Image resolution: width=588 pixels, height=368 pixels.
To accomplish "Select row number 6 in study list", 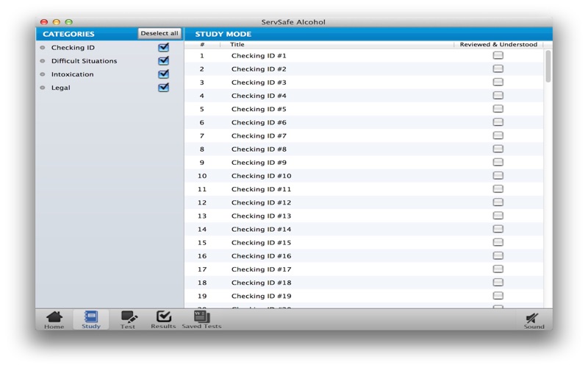I will coord(364,122).
